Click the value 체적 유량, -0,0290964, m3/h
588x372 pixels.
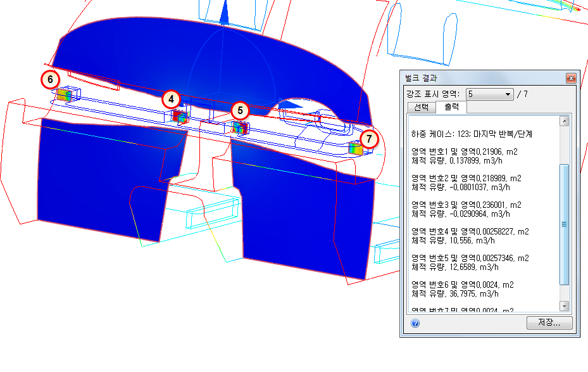pos(461,214)
